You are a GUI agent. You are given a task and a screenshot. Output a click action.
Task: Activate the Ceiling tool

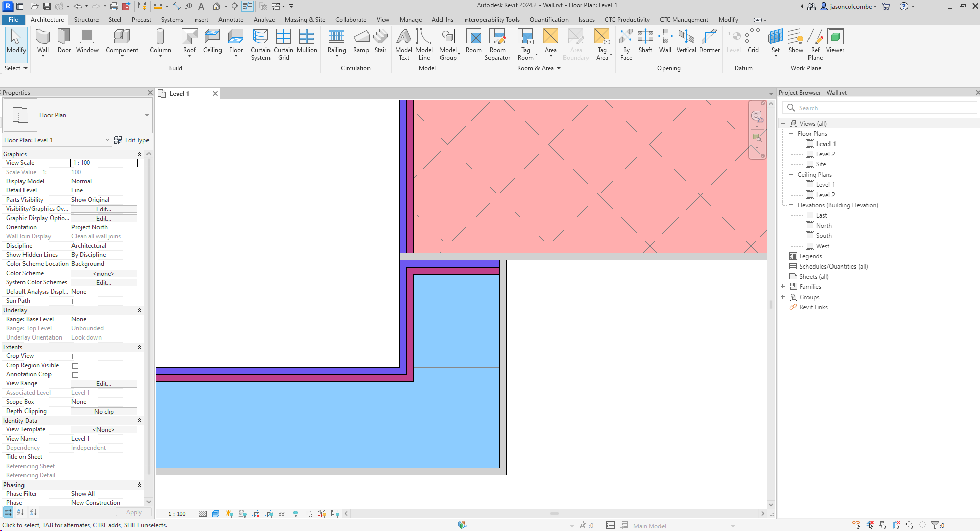point(212,41)
